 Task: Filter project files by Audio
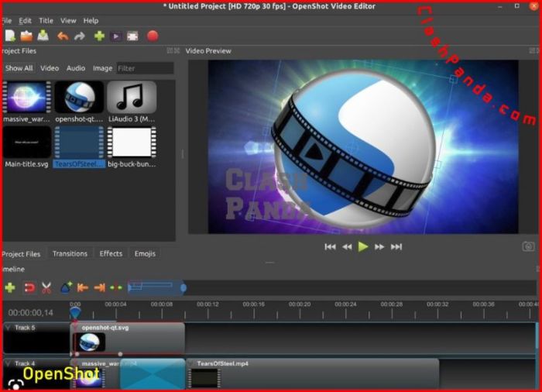pyautogui.click(x=76, y=68)
